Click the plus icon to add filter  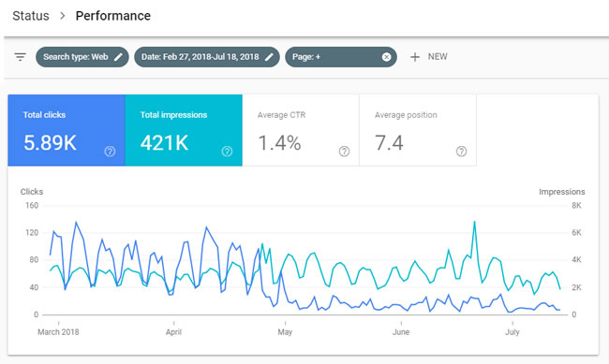tap(415, 57)
